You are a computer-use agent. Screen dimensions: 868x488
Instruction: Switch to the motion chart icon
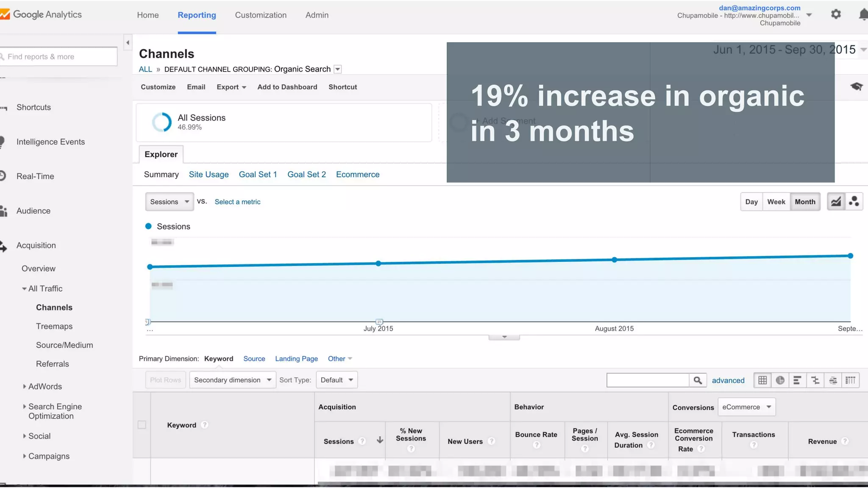pyautogui.click(x=854, y=202)
